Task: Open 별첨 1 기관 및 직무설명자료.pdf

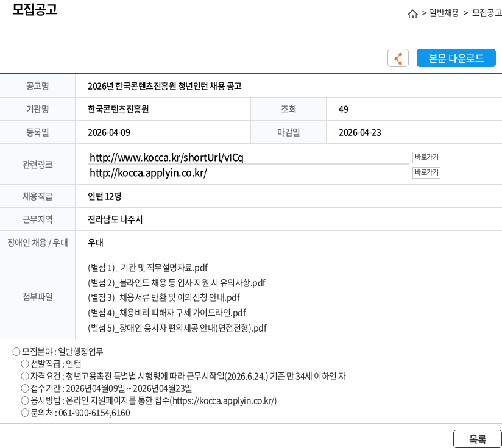Action: 147,268
